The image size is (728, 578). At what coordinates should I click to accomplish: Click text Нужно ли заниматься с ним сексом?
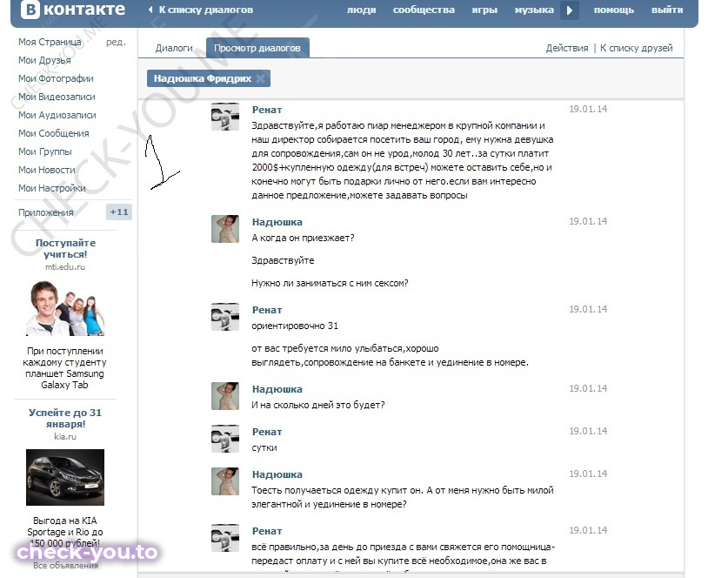[x=330, y=283]
